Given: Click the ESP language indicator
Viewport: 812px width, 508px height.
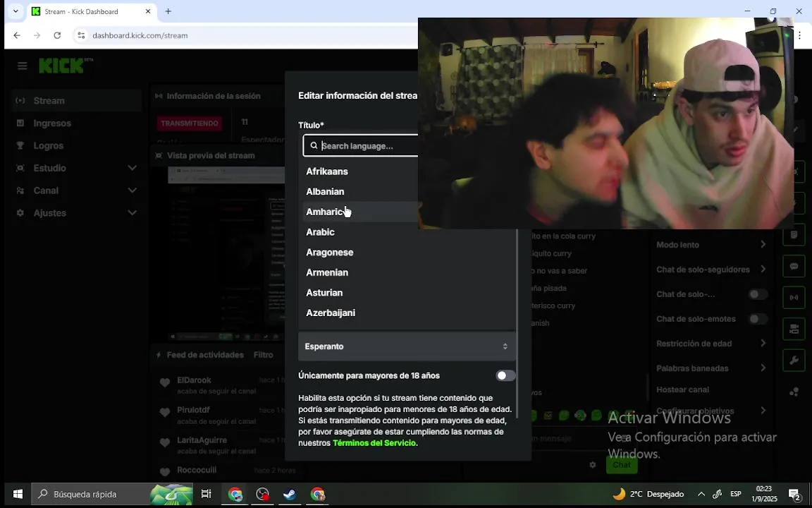Looking at the screenshot, I should (735, 494).
